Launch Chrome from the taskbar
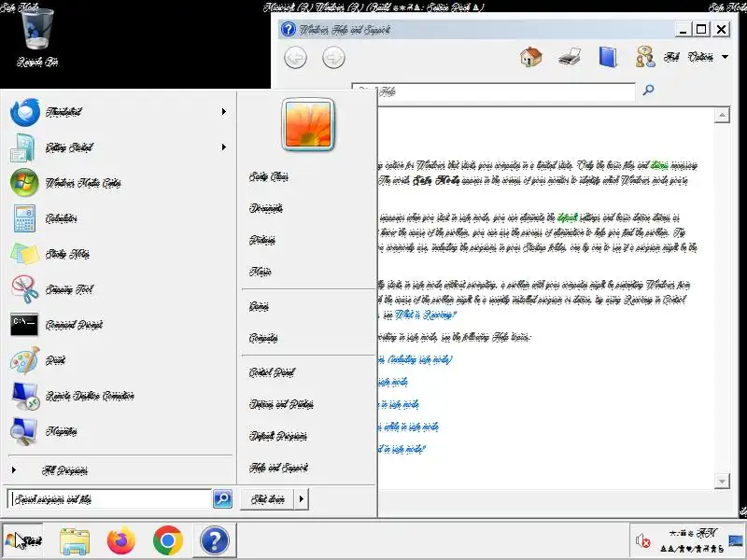747x560 pixels. pyautogui.click(x=168, y=541)
